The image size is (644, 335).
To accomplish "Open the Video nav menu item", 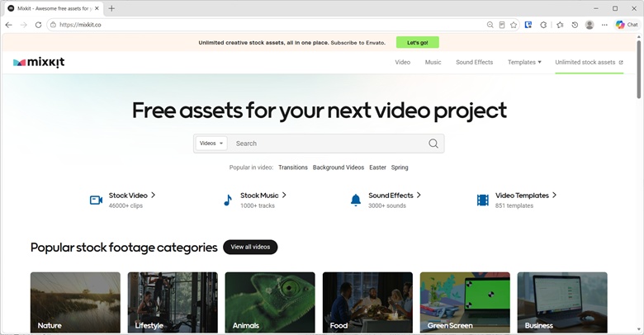I will point(403,62).
